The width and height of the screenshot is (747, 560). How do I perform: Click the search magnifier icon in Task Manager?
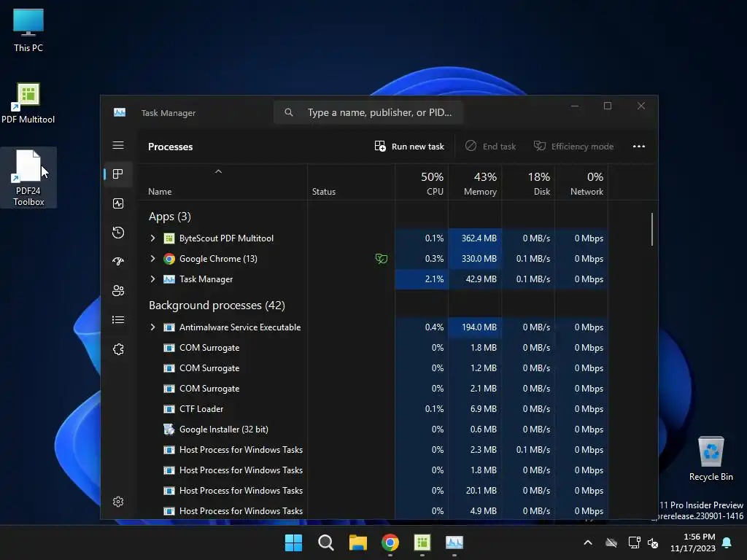pyautogui.click(x=289, y=112)
